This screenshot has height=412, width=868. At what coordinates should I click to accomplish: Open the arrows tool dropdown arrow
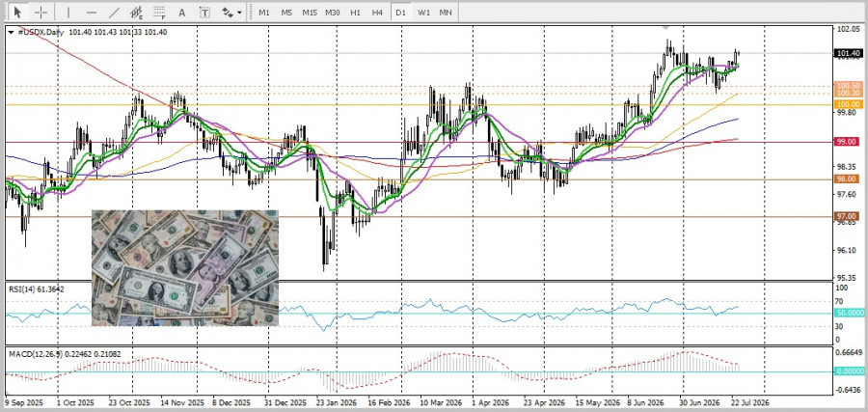coord(239,13)
